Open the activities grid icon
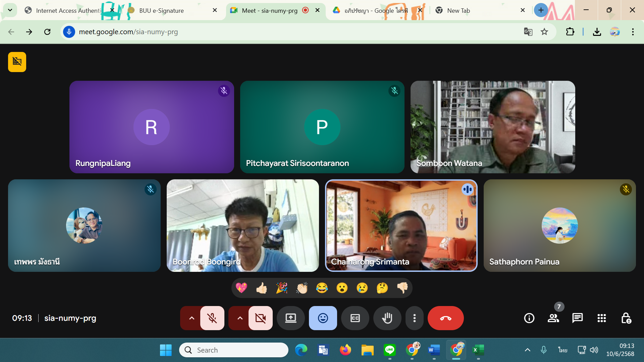 click(602, 318)
